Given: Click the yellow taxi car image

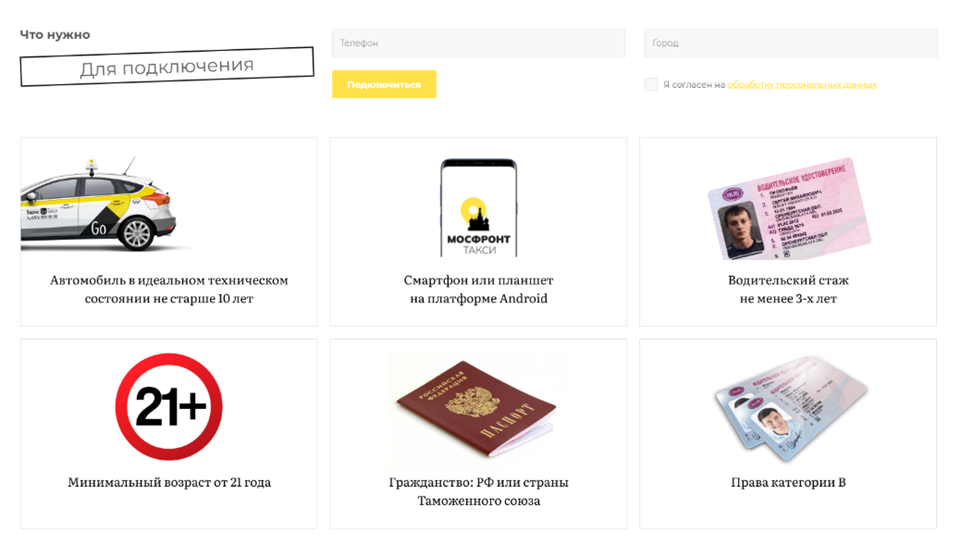Looking at the screenshot, I should pyautogui.click(x=99, y=205).
